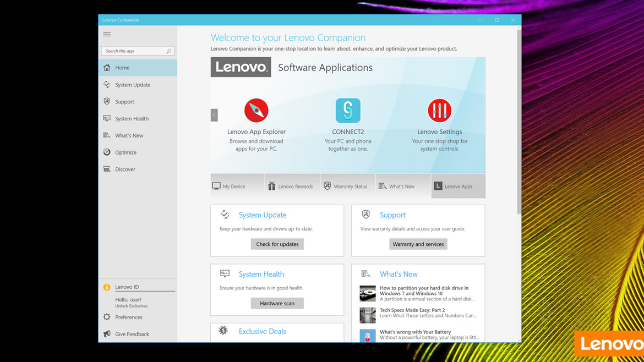Click the Check for updates button
644x362 pixels.
tap(277, 244)
